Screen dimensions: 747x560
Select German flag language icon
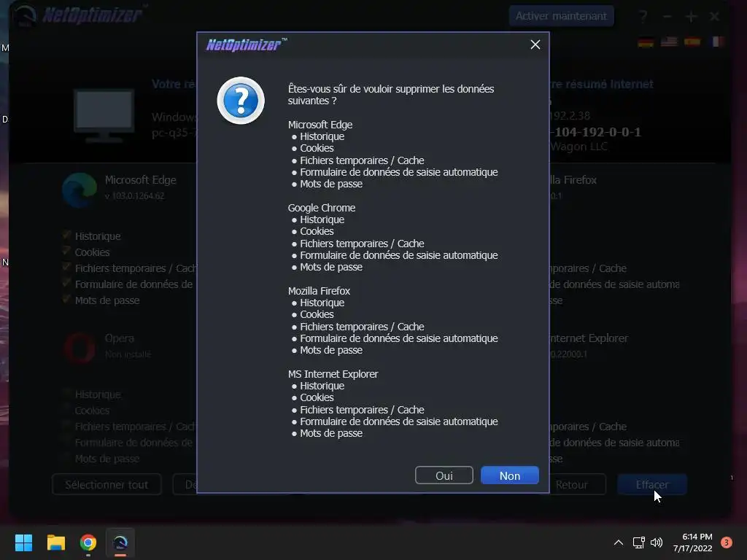[646, 42]
